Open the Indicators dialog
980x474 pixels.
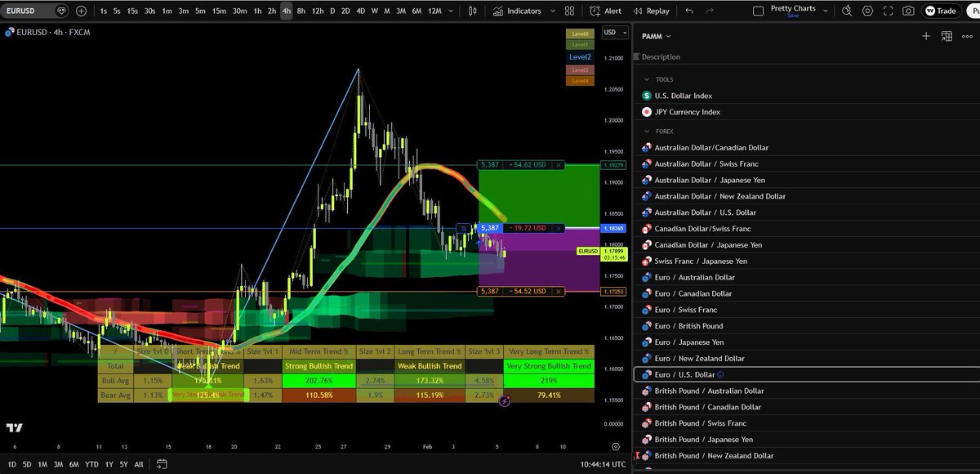[518, 11]
